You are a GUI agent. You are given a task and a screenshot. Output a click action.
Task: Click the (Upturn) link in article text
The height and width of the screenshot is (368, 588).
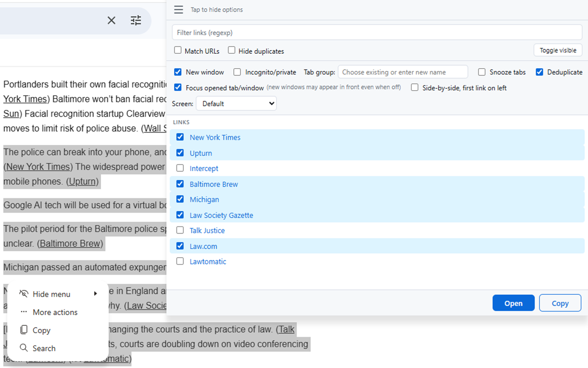[x=83, y=181]
